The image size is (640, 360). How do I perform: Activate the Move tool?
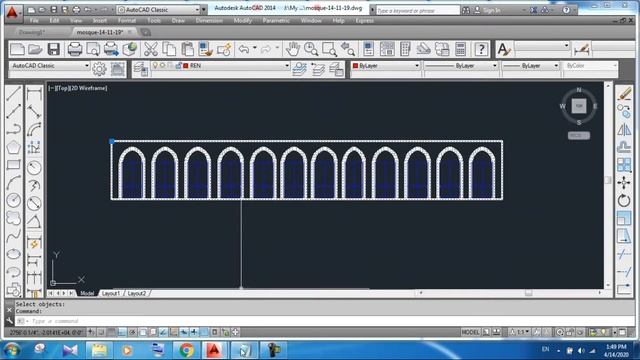(x=624, y=183)
